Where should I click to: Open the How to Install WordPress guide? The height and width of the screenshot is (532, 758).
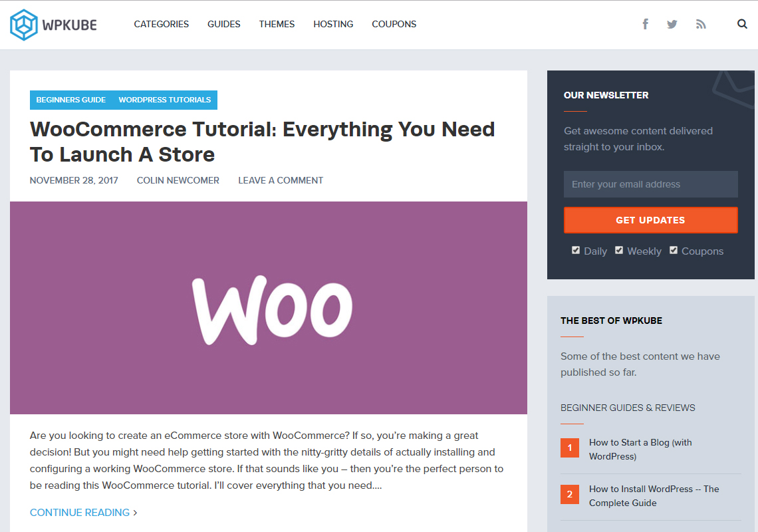click(654, 495)
